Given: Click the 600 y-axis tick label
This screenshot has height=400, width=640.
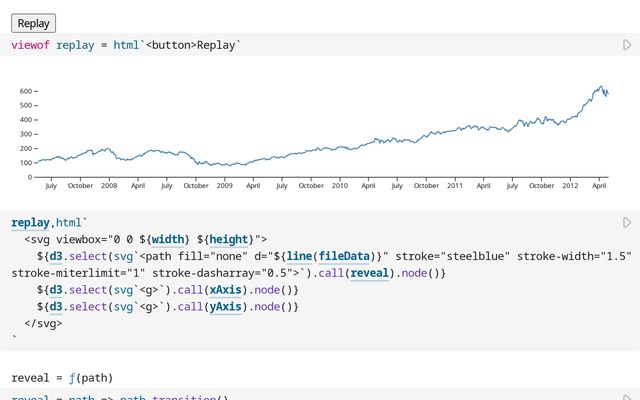Looking at the screenshot, I should [x=24, y=91].
